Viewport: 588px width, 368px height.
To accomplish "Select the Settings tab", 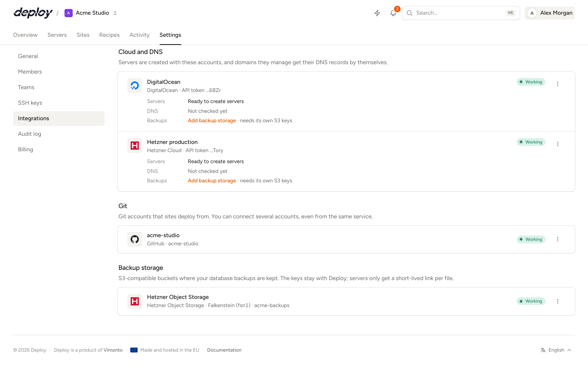I will pyautogui.click(x=170, y=35).
